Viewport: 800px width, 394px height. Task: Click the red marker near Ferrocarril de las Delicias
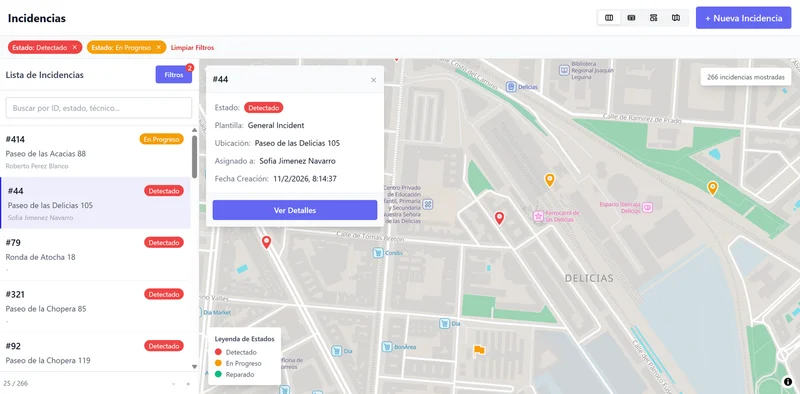[499, 218]
